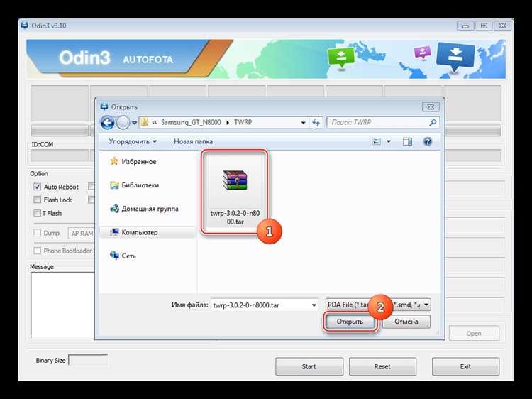Click Новая папка in the toolbar
The height and width of the screenshot is (399, 532).
(x=193, y=142)
